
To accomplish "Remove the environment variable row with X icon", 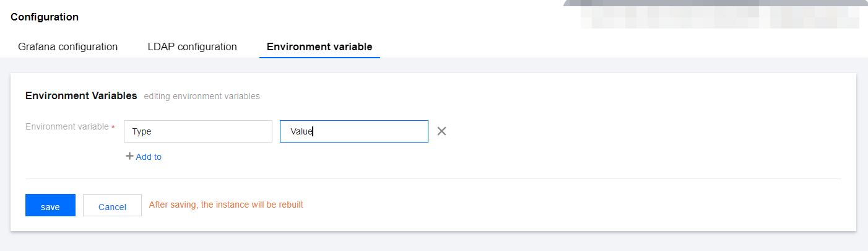I will coord(442,131).
